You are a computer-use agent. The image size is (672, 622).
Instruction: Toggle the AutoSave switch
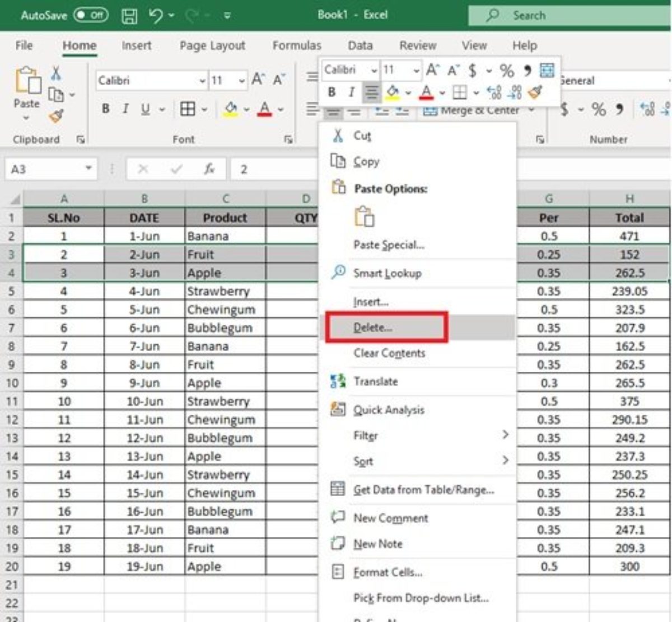tap(90, 15)
